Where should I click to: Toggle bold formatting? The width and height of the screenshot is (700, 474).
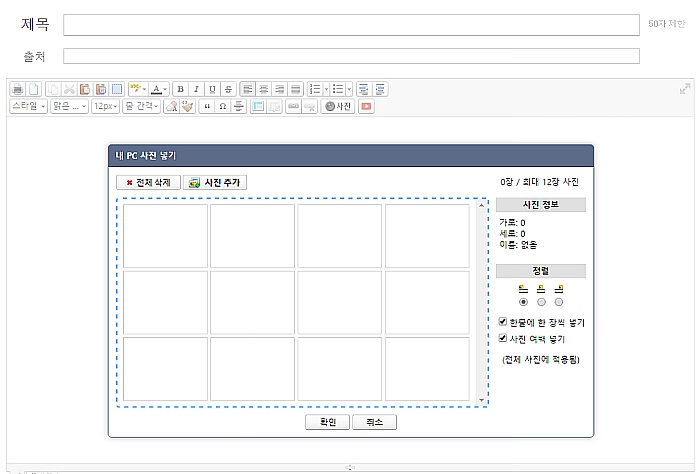coord(180,89)
